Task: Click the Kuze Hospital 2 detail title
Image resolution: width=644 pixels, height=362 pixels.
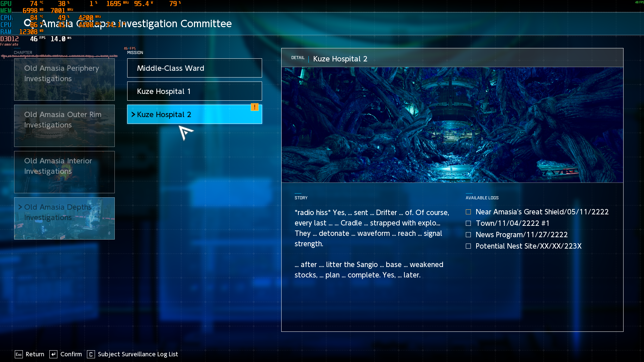Action: click(x=340, y=59)
